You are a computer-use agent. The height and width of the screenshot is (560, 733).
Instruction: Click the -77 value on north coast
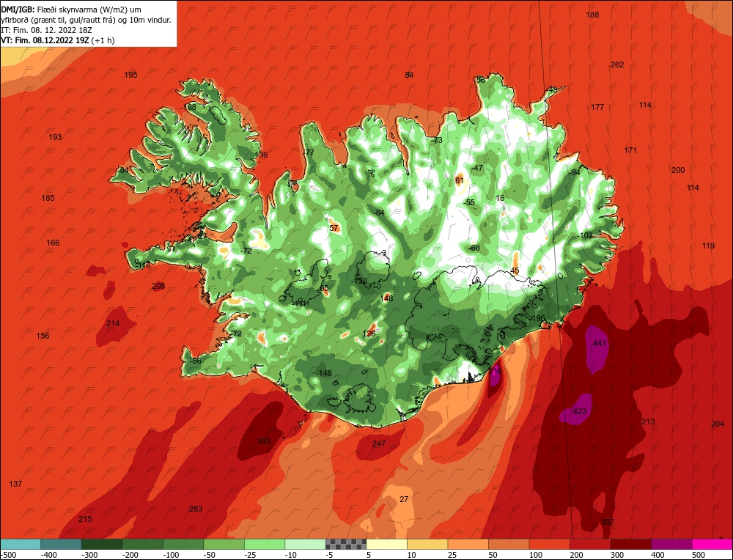click(x=309, y=153)
